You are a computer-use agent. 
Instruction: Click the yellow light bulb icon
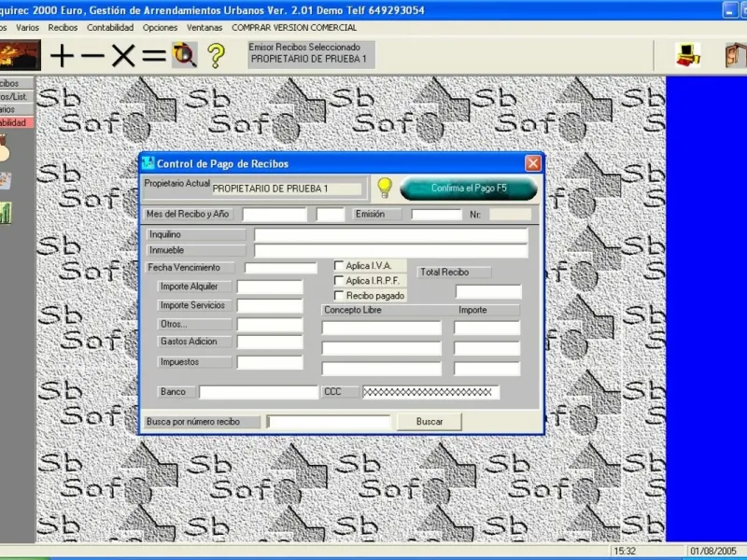point(385,188)
